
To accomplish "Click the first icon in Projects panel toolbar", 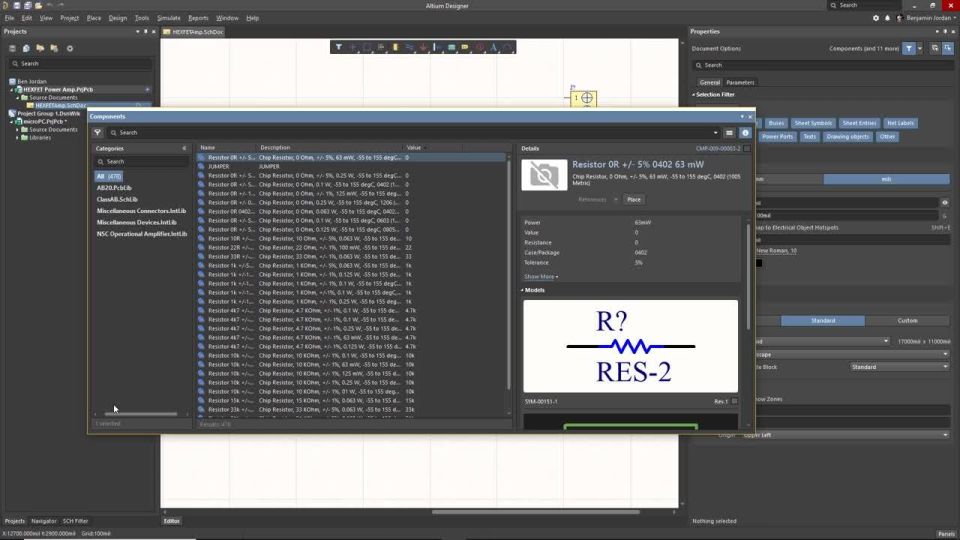I will pos(12,48).
